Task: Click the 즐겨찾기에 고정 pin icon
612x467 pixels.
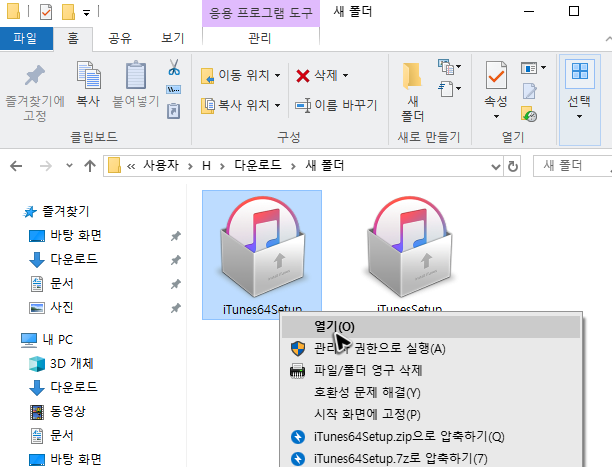Action: click(x=35, y=75)
